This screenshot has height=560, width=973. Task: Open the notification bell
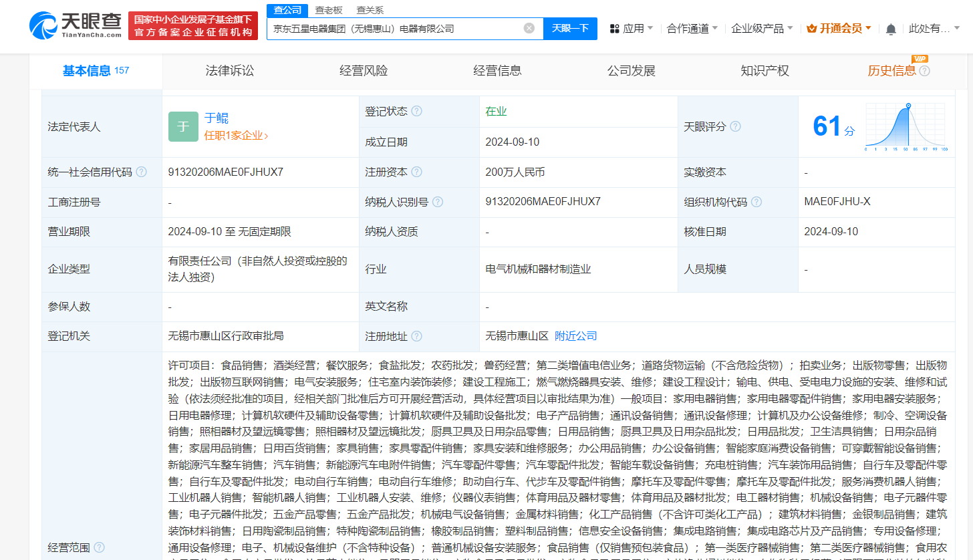click(891, 29)
